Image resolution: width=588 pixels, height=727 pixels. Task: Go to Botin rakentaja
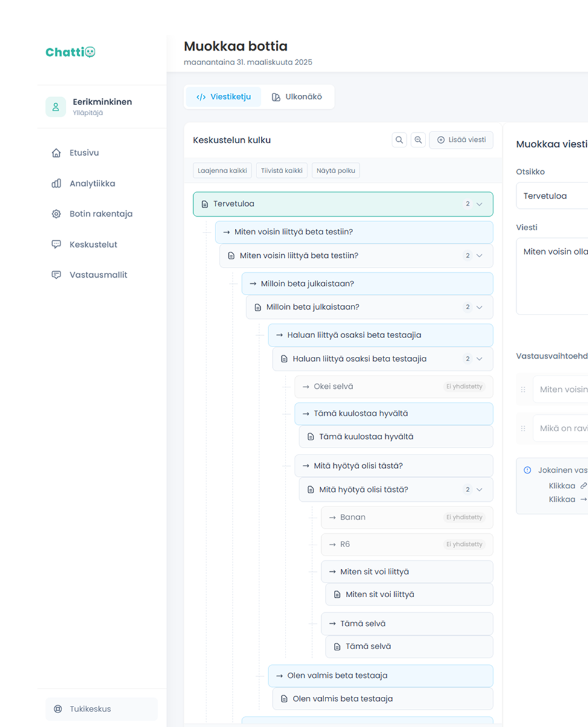100,214
